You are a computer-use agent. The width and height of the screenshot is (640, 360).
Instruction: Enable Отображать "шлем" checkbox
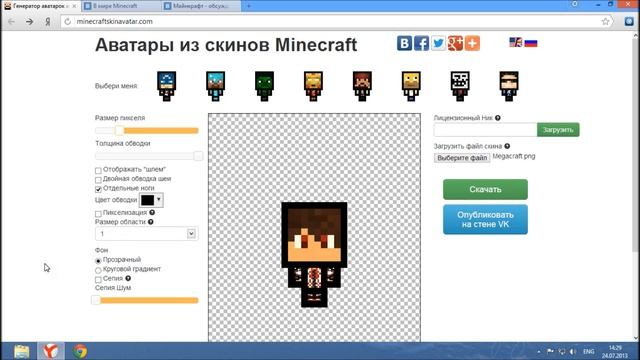pyautogui.click(x=98, y=171)
